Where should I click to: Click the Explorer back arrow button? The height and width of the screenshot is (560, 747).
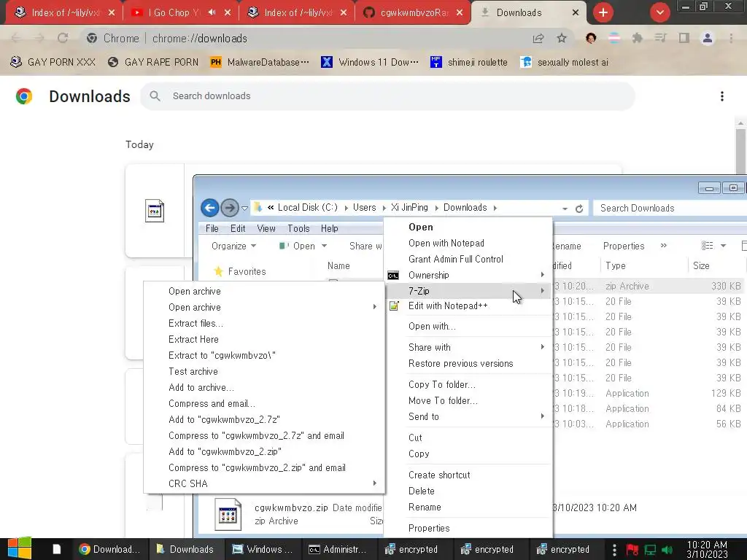click(209, 208)
